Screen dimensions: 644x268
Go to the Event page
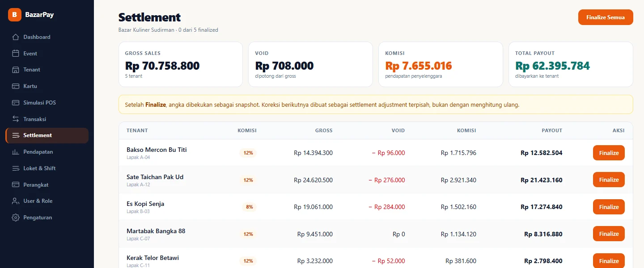pyautogui.click(x=47, y=54)
